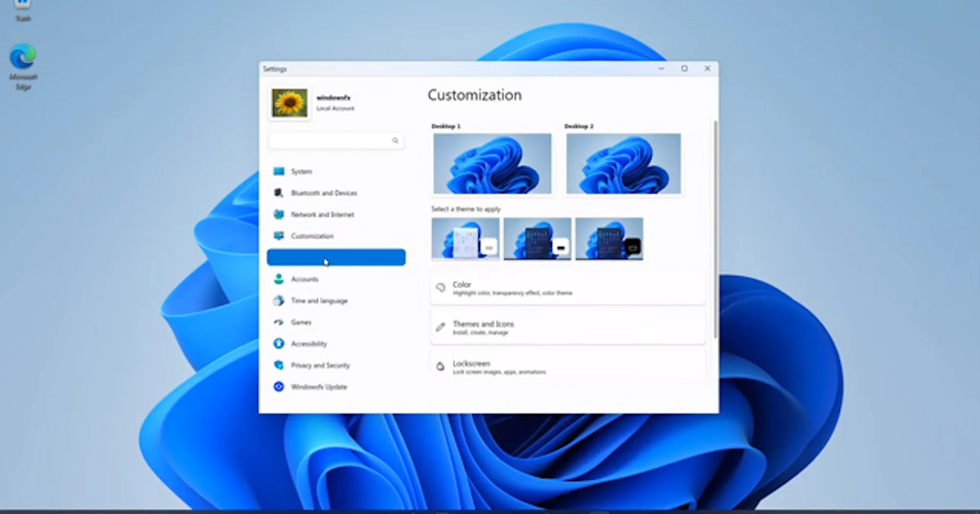Open the Color settings card

(568, 288)
